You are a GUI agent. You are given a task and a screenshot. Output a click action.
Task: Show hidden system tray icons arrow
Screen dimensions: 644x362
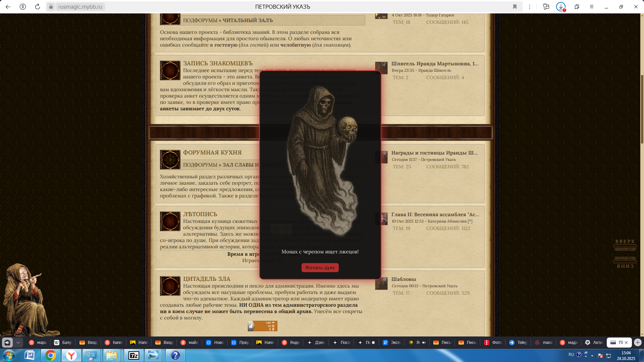(x=592, y=355)
